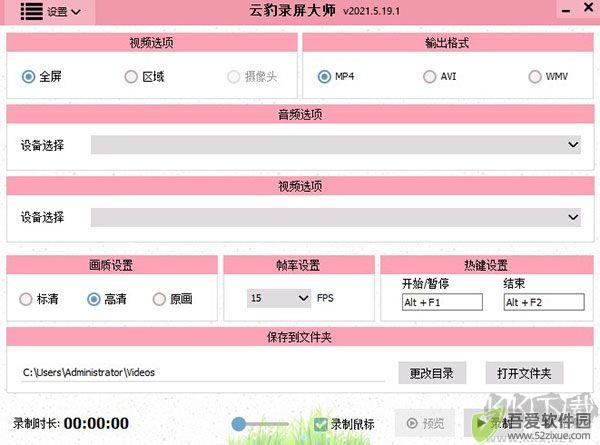Click the blue slider handle at bottom
Image resolution: width=600 pixels, height=445 pixels.
239,424
